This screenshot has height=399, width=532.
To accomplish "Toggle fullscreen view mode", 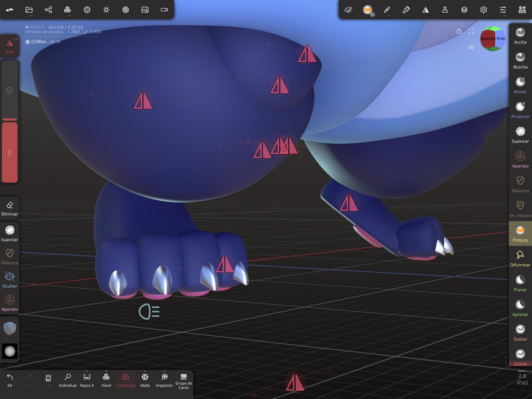I will [471, 31].
